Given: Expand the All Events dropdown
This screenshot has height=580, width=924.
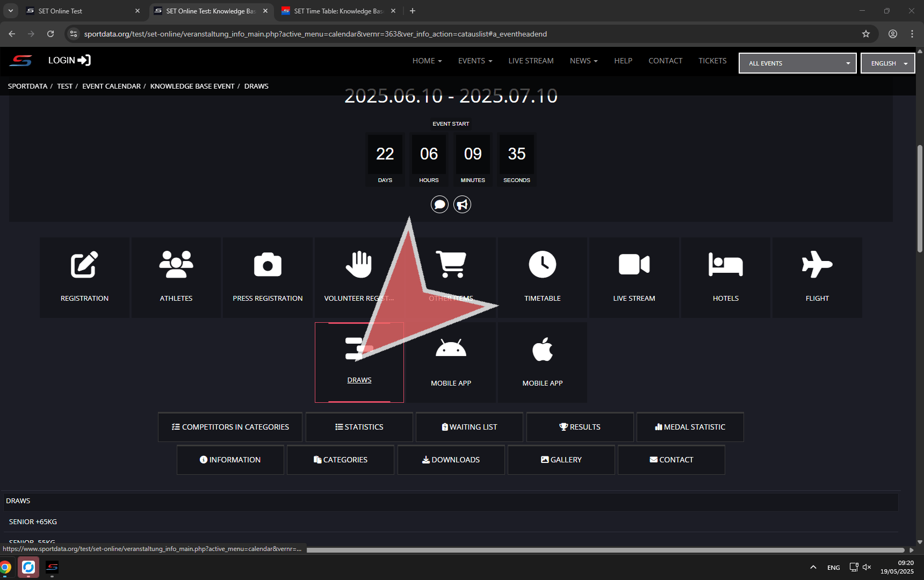Looking at the screenshot, I should pyautogui.click(x=797, y=63).
